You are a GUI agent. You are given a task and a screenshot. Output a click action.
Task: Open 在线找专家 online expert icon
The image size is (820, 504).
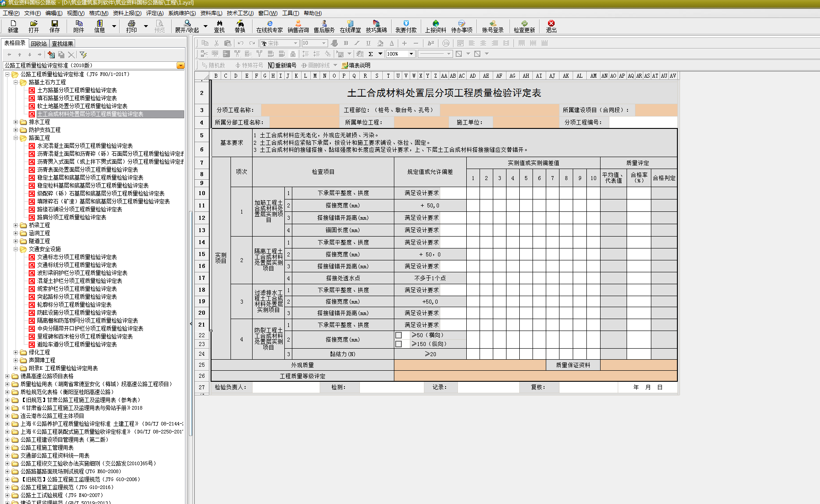(x=269, y=26)
